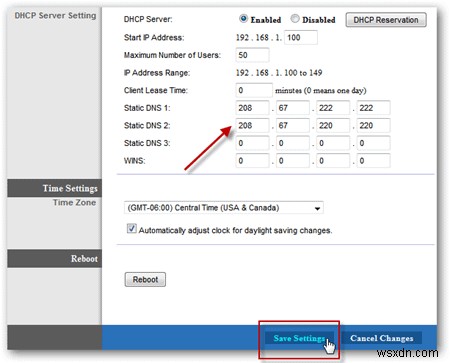Click the 'minutes (0 means one day)' note
450x363 pixels.
[321, 91]
